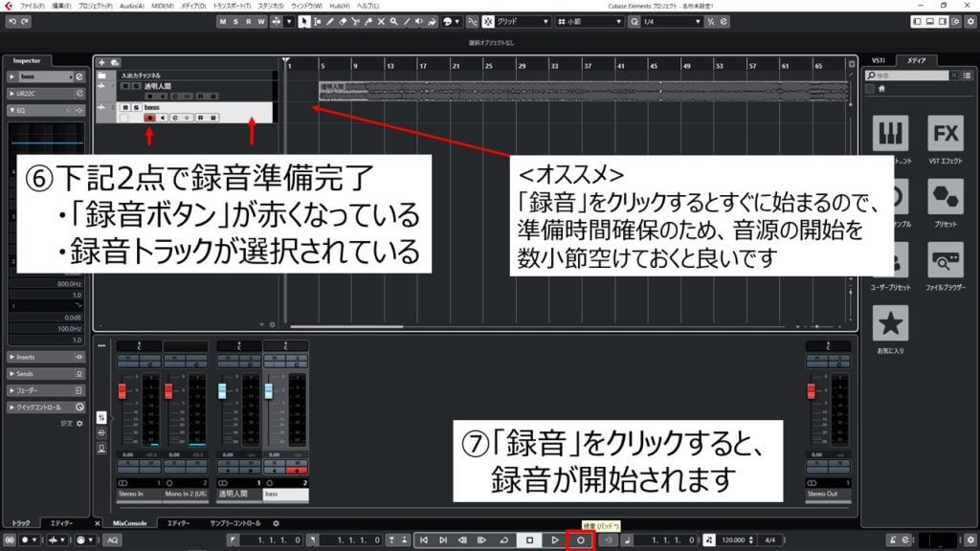Viewport: 980px width, 551px height.
Task: Click the Stereo In channel fader handle
Action: pyautogui.click(x=122, y=391)
